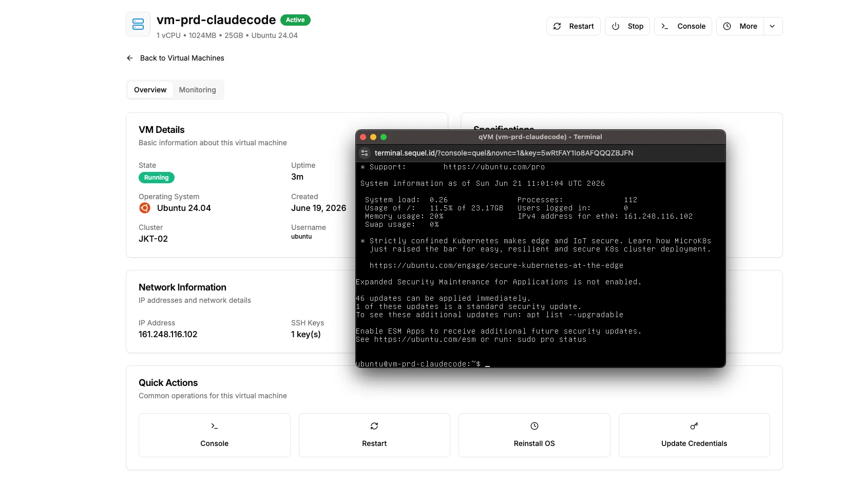Click the uptime value 3m

(x=297, y=177)
